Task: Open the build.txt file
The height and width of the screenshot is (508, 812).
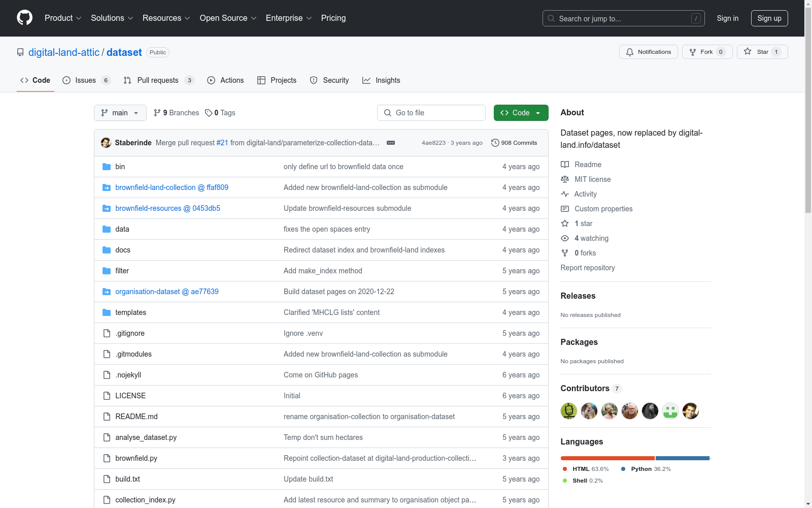Action: pos(128,479)
